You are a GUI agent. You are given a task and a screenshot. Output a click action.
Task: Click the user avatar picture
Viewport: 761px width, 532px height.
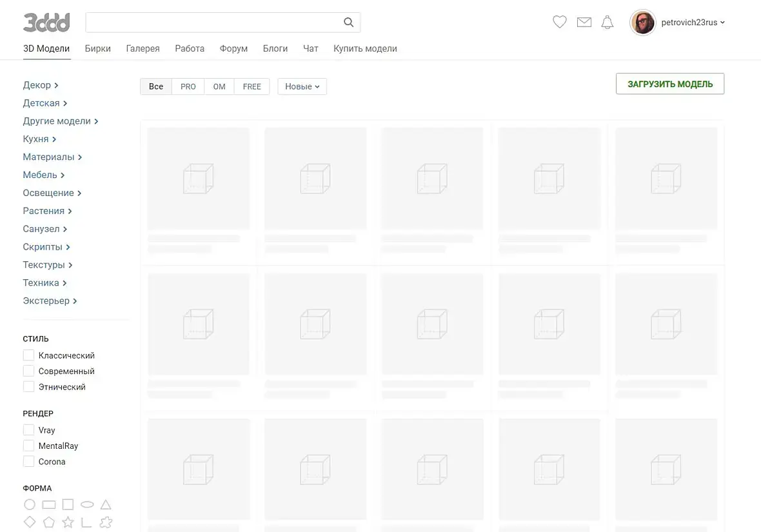pos(642,23)
